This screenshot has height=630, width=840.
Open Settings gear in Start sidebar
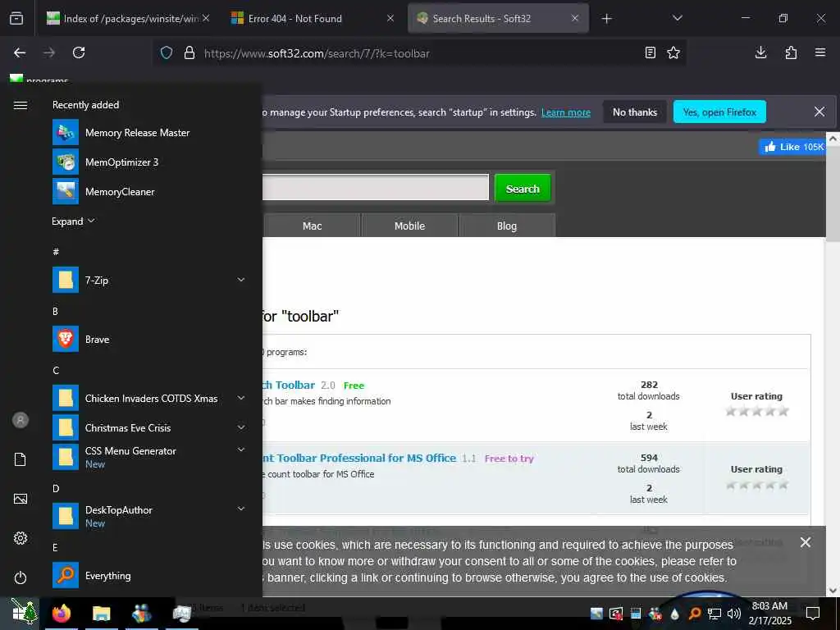[x=21, y=538]
